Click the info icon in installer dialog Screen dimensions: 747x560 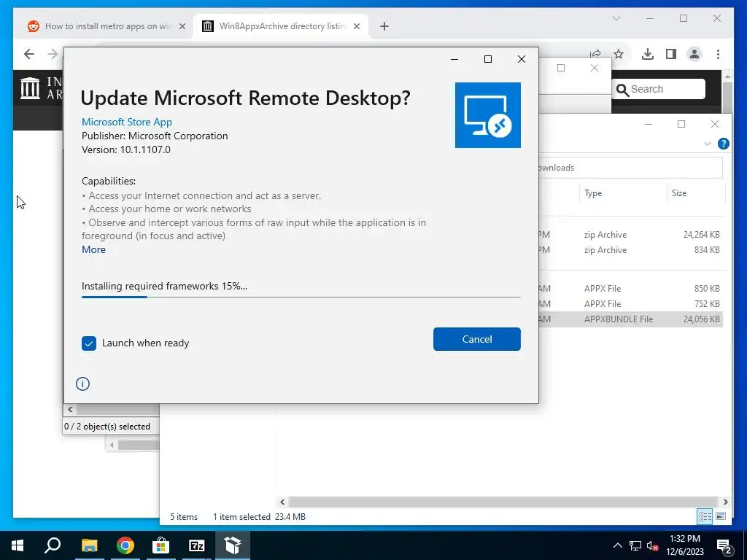pyautogui.click(x=82, y=384)
